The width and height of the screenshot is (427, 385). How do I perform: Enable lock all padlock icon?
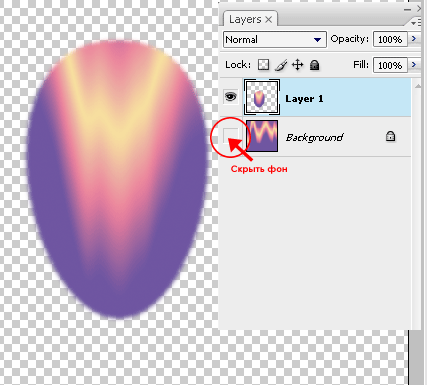coord(314,65)
